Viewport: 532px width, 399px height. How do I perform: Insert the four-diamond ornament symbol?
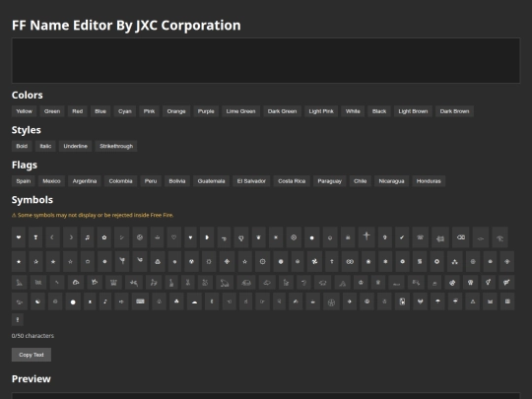(x=227, y=262)
